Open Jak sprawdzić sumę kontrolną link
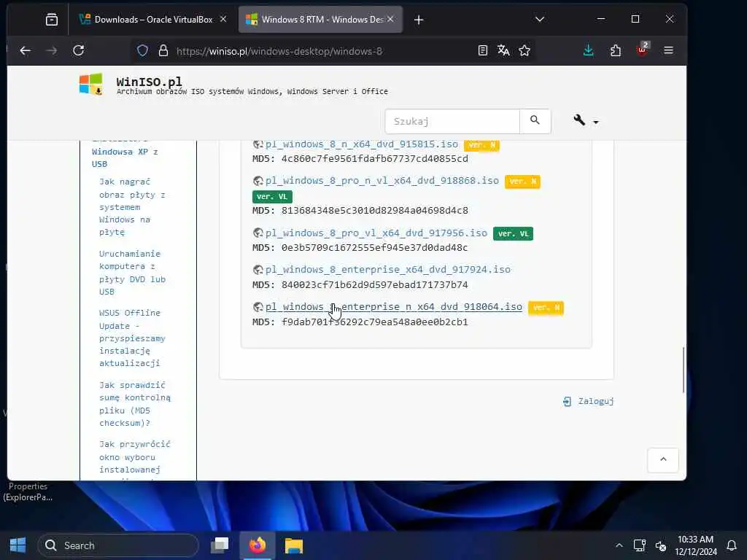Screen dimensions: 747x560 click(x=134, y=404)
